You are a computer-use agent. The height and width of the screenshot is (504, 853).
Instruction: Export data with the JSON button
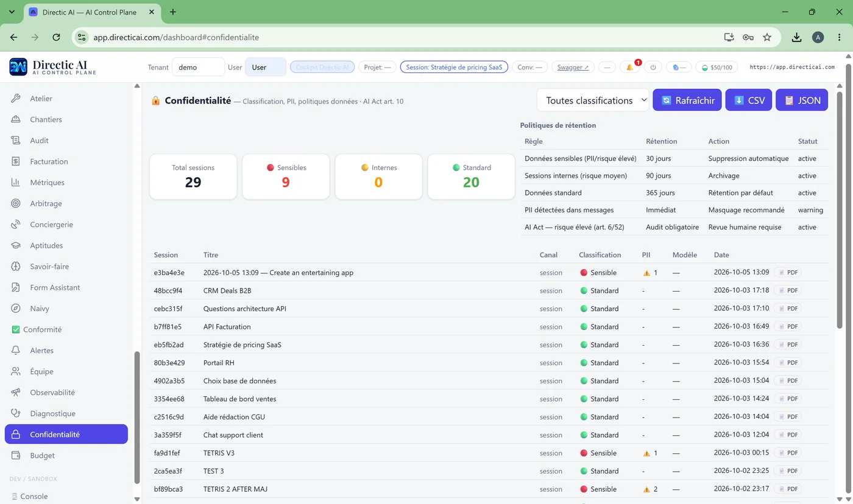click(802, 100)
